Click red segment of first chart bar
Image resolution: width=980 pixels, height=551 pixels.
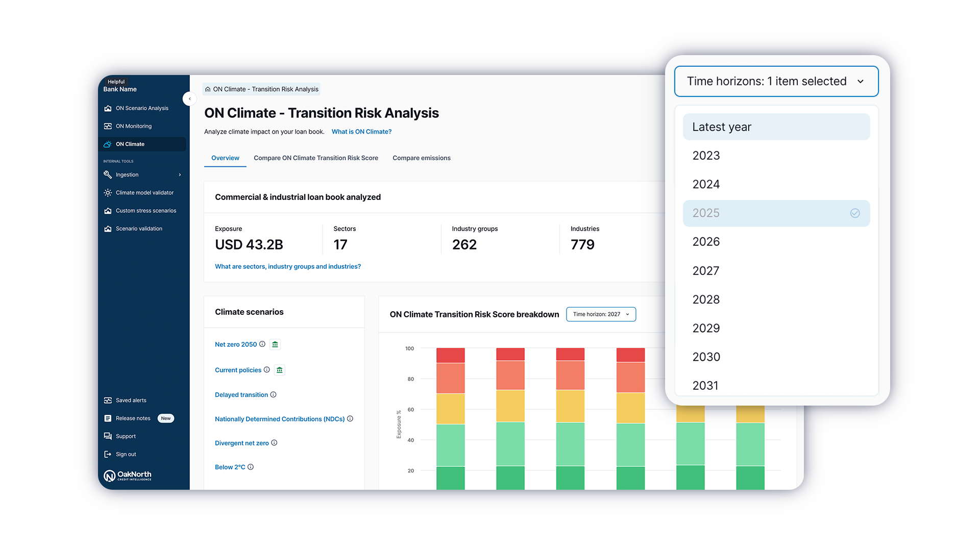(450, 356)
